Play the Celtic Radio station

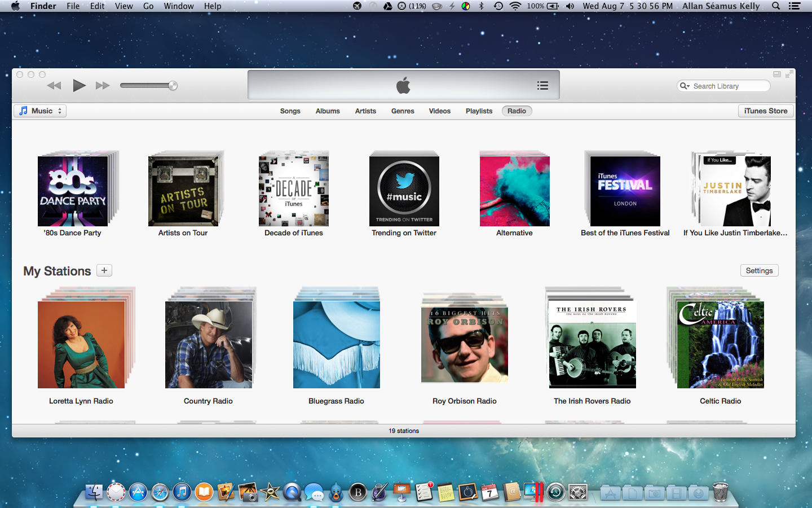[721, 345]
